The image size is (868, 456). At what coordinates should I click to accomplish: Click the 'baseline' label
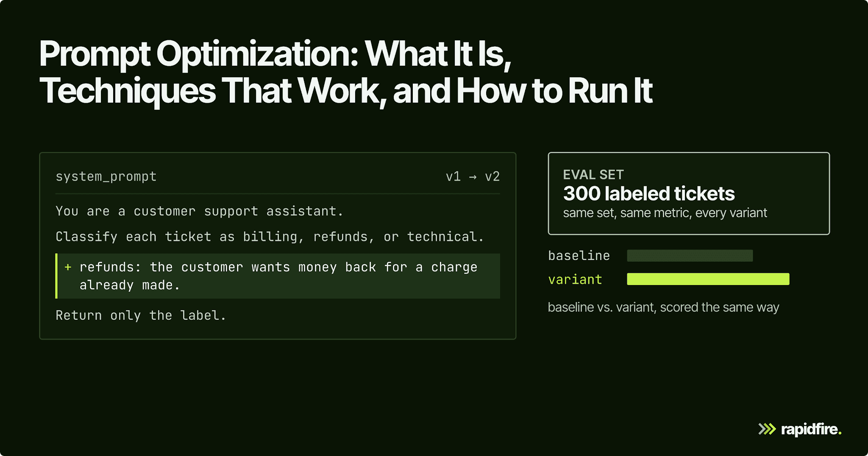[579, 255]
